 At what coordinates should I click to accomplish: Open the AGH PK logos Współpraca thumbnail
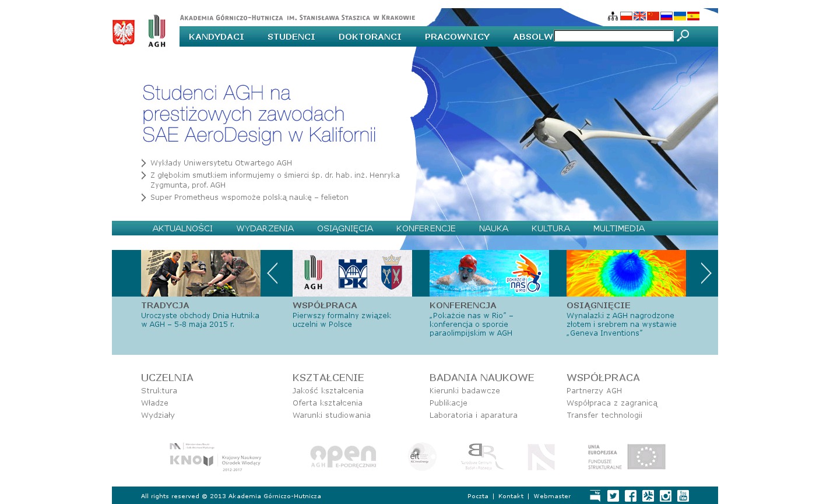tap(352, 273)
